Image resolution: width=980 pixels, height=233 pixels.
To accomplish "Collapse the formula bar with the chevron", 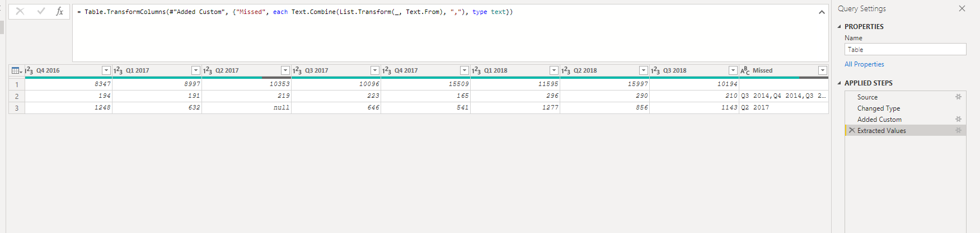I will [822, 12].
